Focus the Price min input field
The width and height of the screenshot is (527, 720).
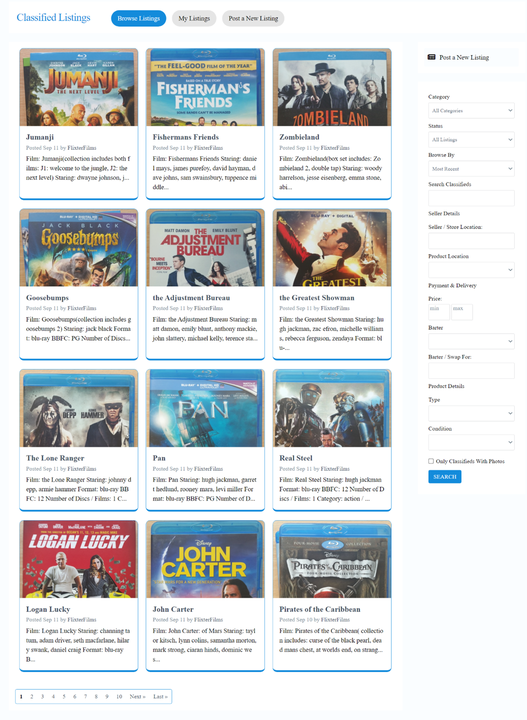438,312
